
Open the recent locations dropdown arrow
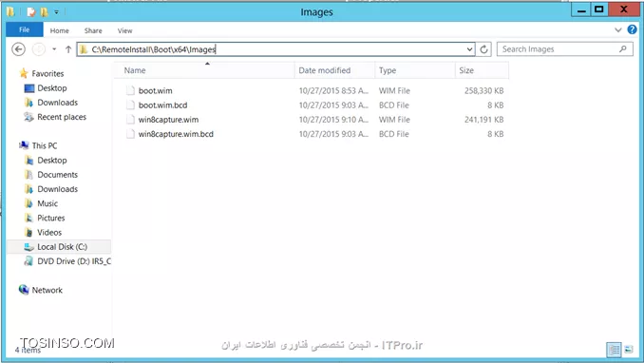[x=54, y=49]
